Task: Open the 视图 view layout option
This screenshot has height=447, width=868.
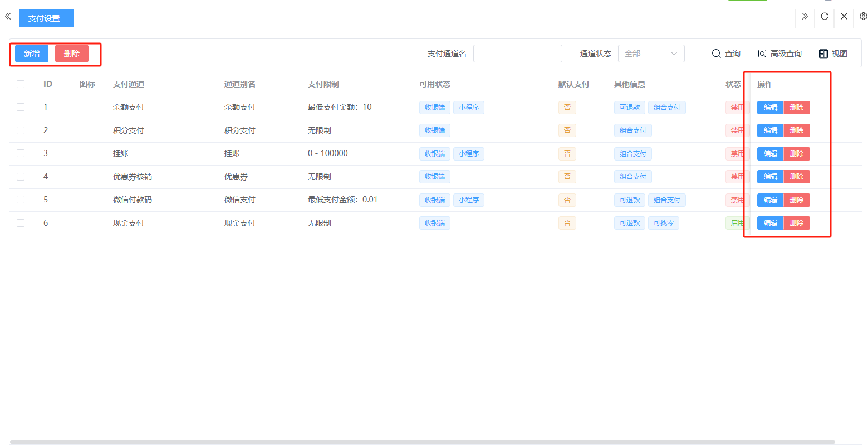Action: (x=833, y=54)
